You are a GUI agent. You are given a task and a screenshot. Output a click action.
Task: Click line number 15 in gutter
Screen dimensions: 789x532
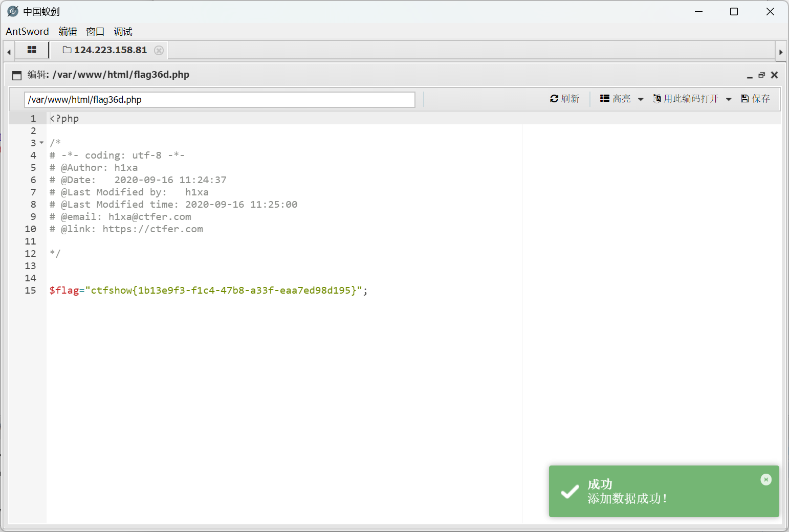click(30, 291)
